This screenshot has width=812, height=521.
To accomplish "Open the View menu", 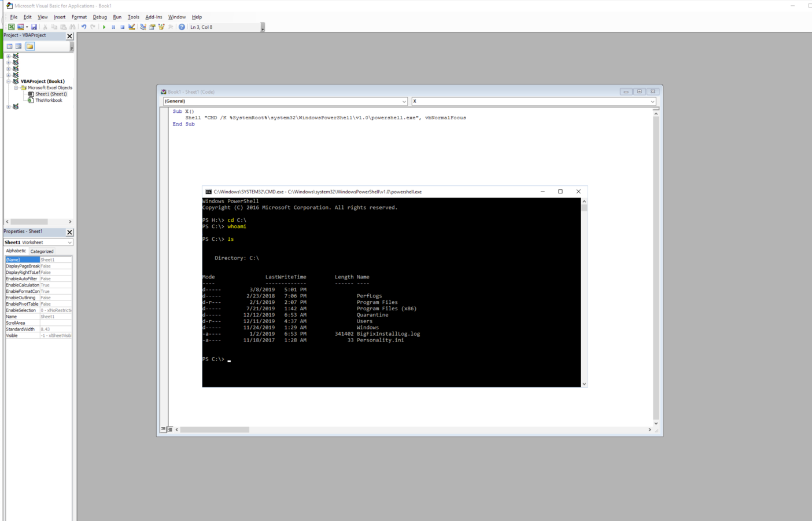I will click(43, 17).
